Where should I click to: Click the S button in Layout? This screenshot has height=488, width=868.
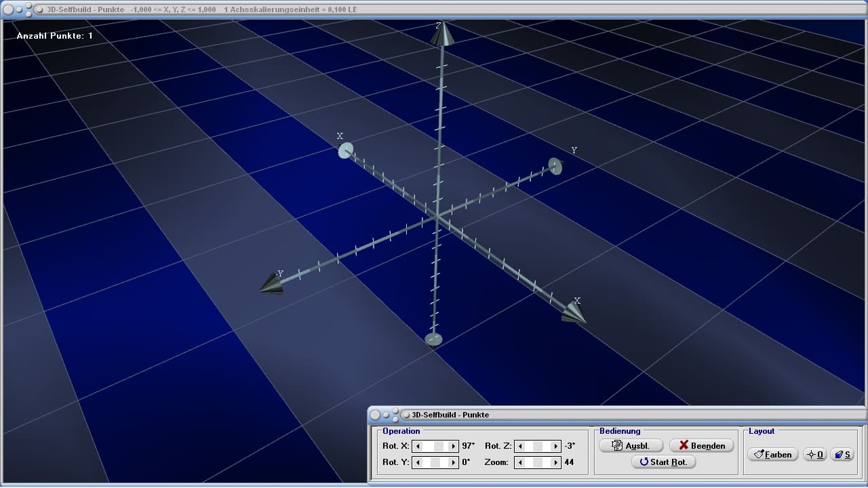(843, 454)
